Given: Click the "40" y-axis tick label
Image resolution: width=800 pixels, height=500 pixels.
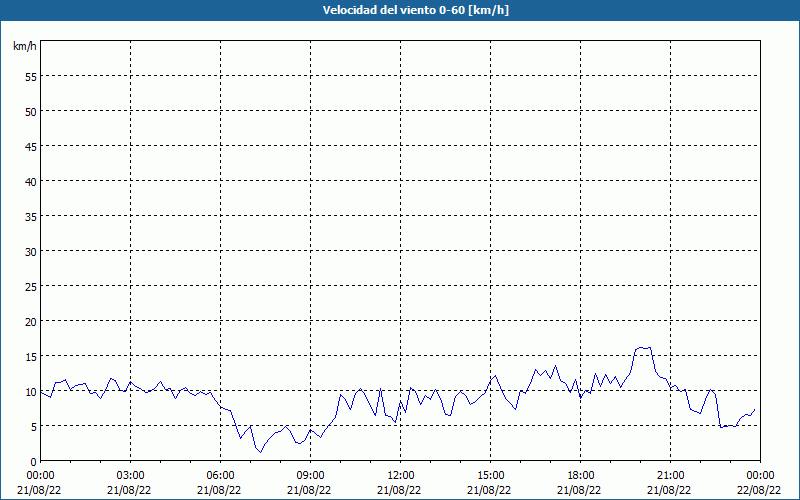Looking at the screenshot, I should [31, 182].
